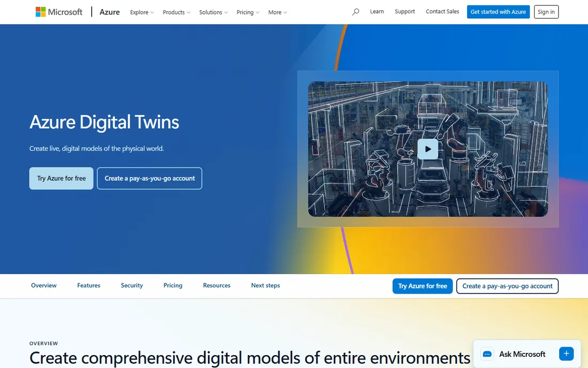Click 'Create live, digital models' tagline

click(x=97, y=149)
